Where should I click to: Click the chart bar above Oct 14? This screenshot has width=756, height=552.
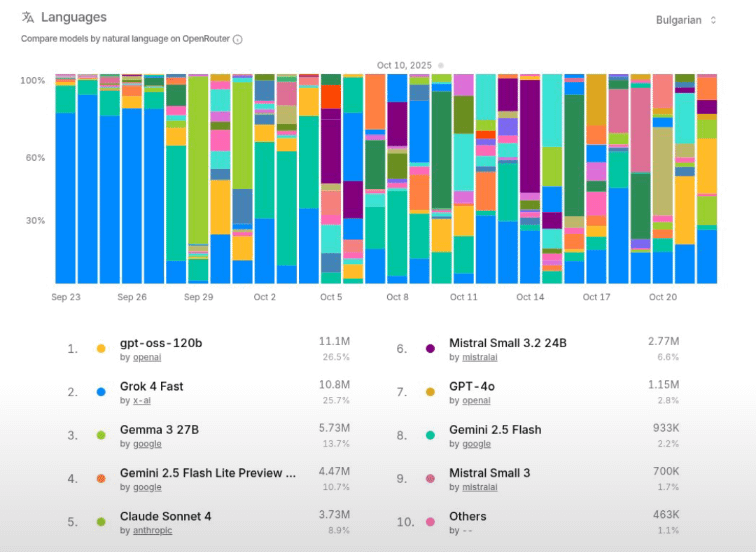pyautogui.click(x=529, y=180)
